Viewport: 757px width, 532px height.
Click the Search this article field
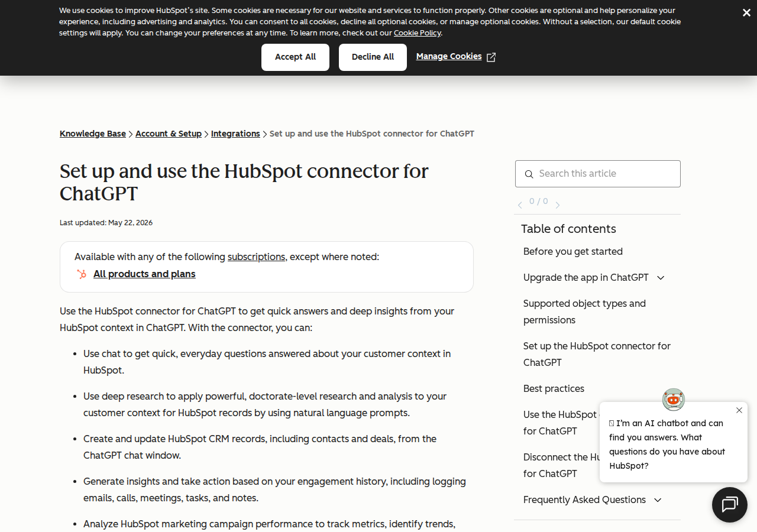tap(598, 174)
